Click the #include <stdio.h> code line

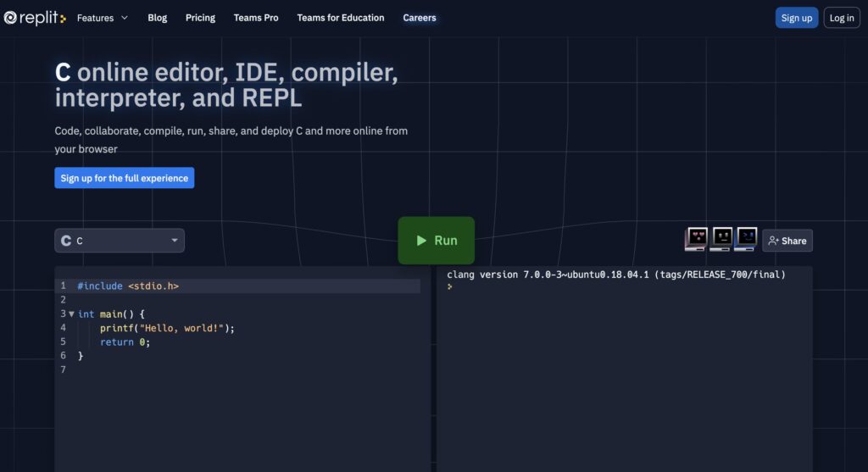click(128, 286)
